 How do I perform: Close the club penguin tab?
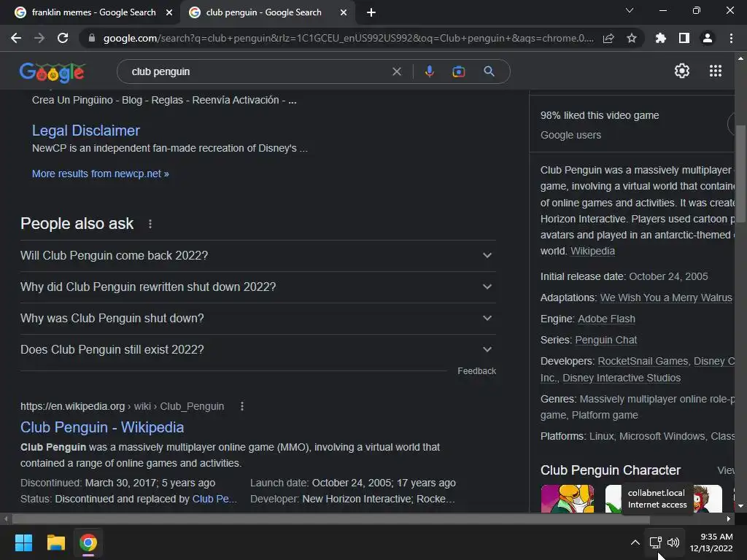coord(344,12)
